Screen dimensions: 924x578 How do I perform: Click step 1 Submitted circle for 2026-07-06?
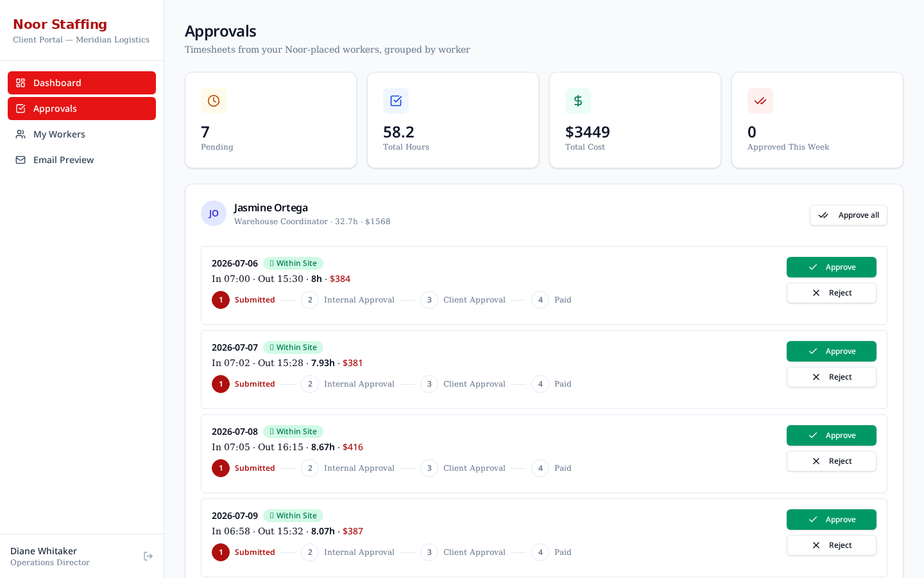(221, 300)
